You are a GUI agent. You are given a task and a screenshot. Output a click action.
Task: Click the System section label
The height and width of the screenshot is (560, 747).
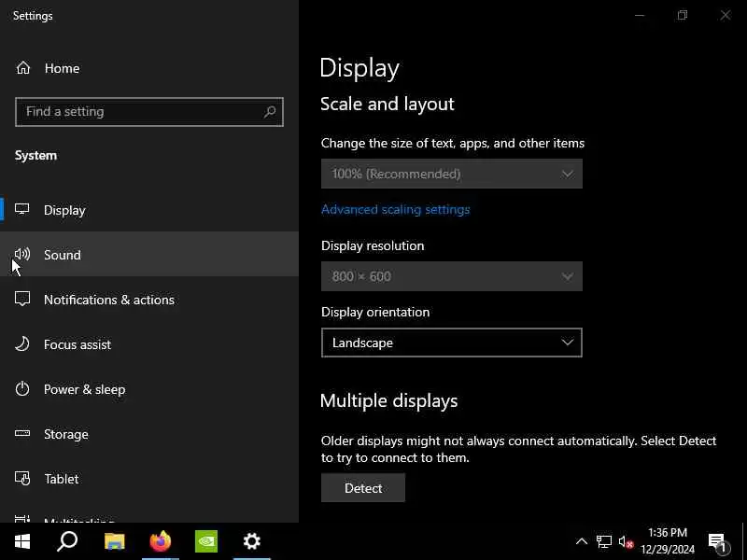click(x=35, y=156)
